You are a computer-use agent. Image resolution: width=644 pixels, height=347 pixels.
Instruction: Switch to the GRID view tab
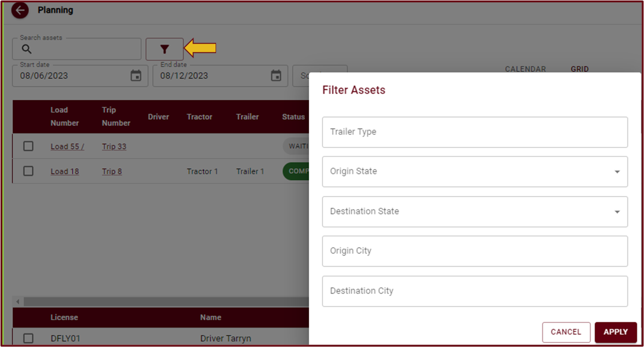pos(579,69)
